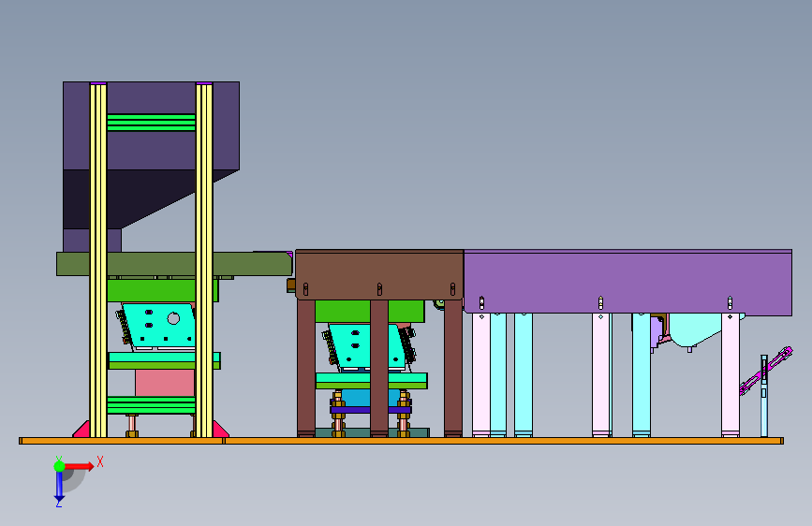Select the brown cover box
This screenshot has height=526, width=812.
pos(379,274)
